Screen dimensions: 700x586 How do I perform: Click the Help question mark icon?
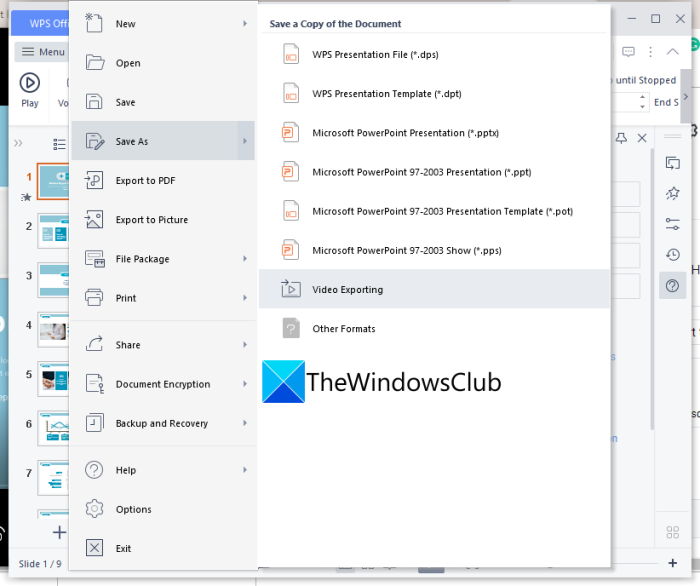click(94, 470)
